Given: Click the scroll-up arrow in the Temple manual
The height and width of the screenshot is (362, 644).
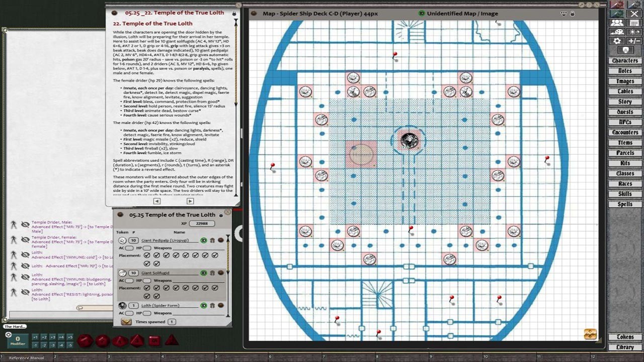Looking at the screenshot, I should coord(235,20).
